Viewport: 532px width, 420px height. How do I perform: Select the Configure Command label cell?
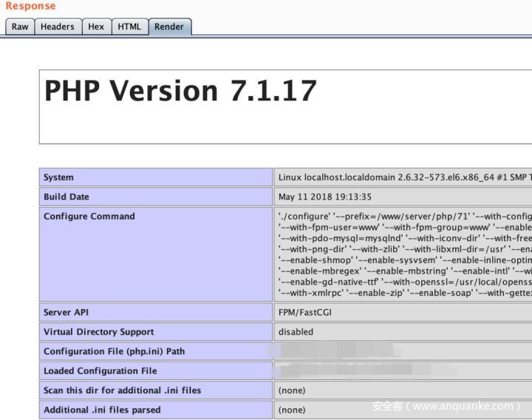click(x=89, y=217)
